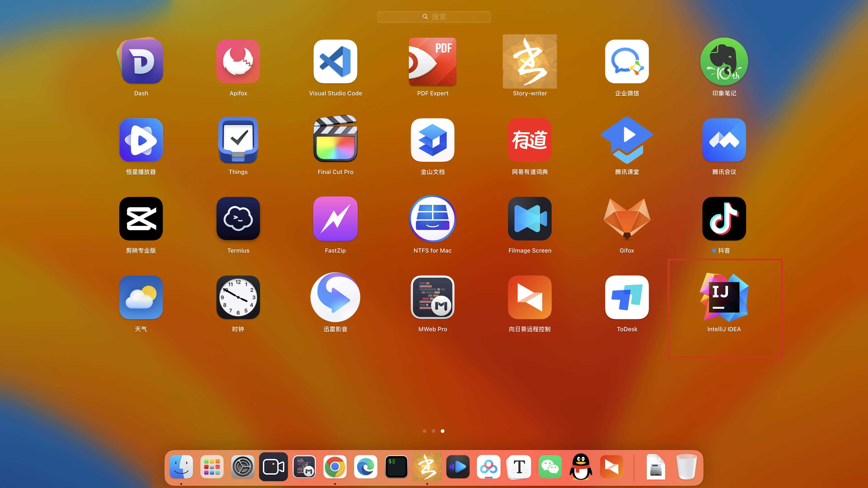Open Story-writer from the Dock

point(427,467)
